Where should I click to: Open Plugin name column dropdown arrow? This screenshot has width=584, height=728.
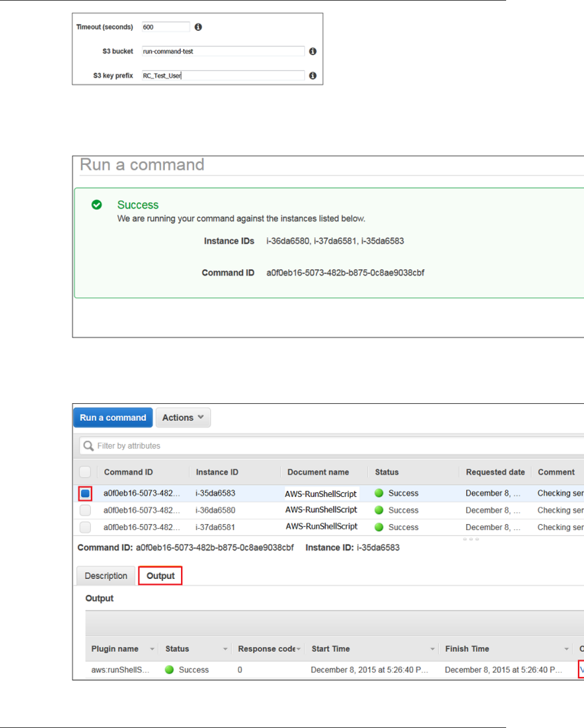click(152, 649)
